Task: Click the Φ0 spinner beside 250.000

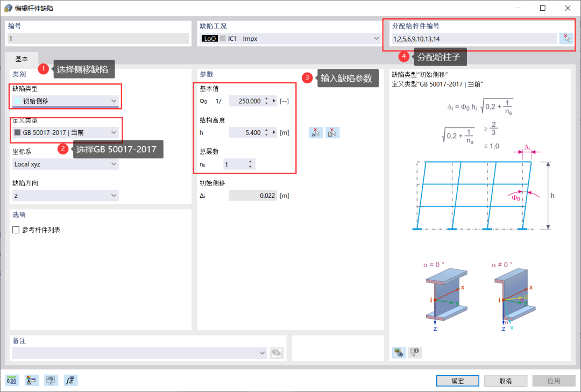Action: [266, 101]
